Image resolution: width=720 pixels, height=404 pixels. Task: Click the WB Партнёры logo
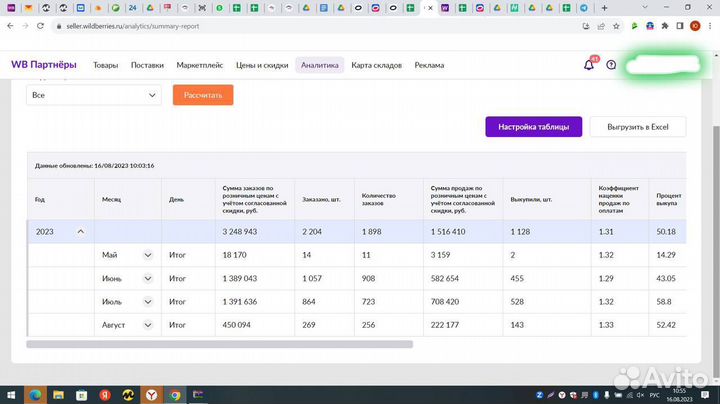(43, 65)
